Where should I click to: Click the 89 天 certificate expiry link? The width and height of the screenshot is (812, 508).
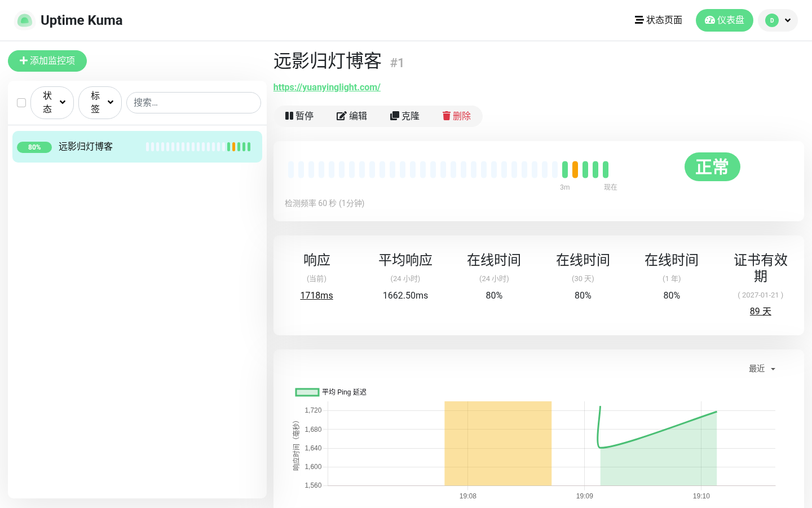click(x=760, y=311)
